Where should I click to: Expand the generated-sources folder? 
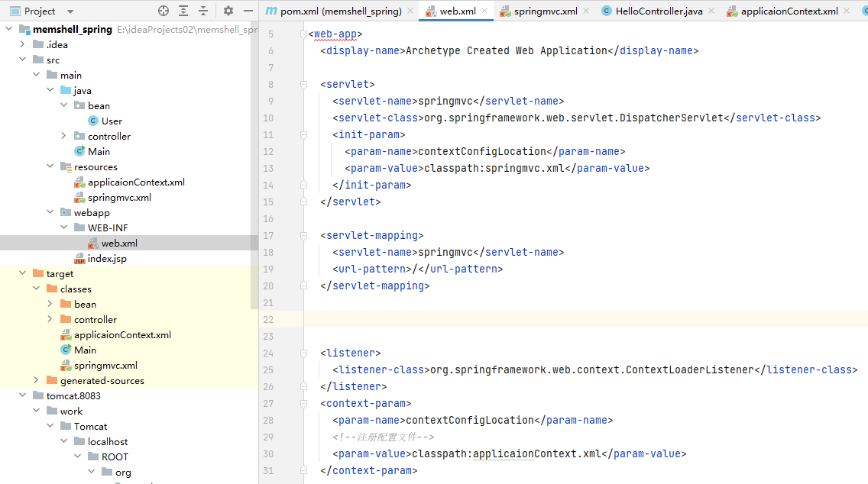point(37,380)
